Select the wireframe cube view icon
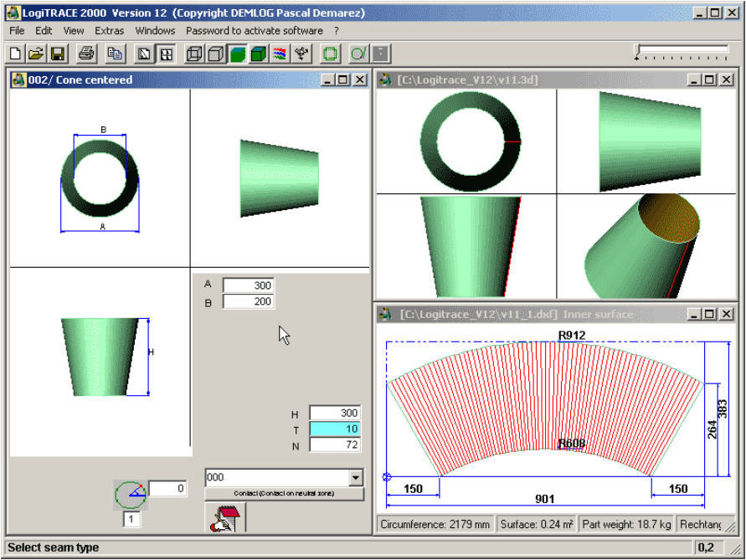This screenshot has height=560, width=746. point(194,54)
